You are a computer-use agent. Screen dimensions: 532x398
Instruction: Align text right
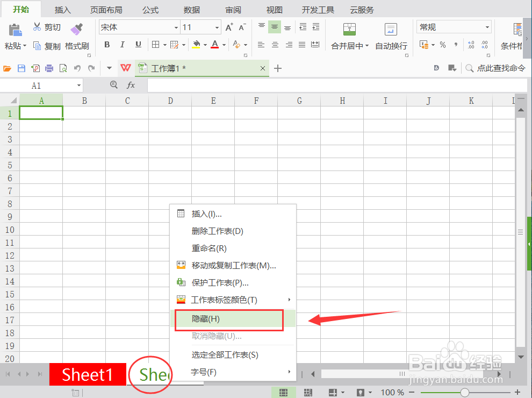[289, 45]
